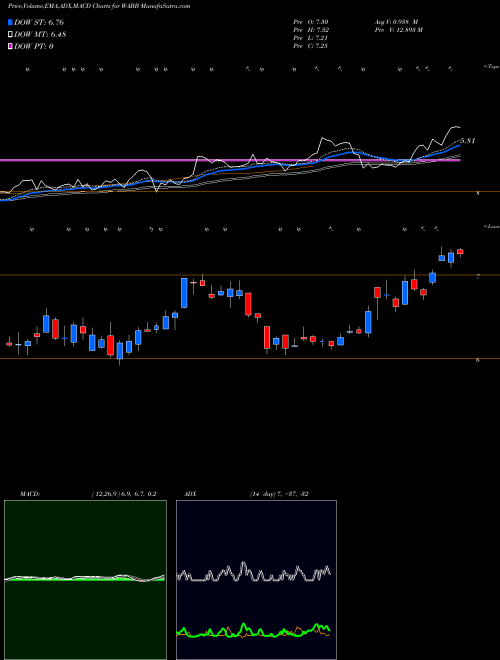Viewport: 500px width, 660px height.
Task: Click the 'Avg V: 0.938 M' value
Action: tap(395, 22)
